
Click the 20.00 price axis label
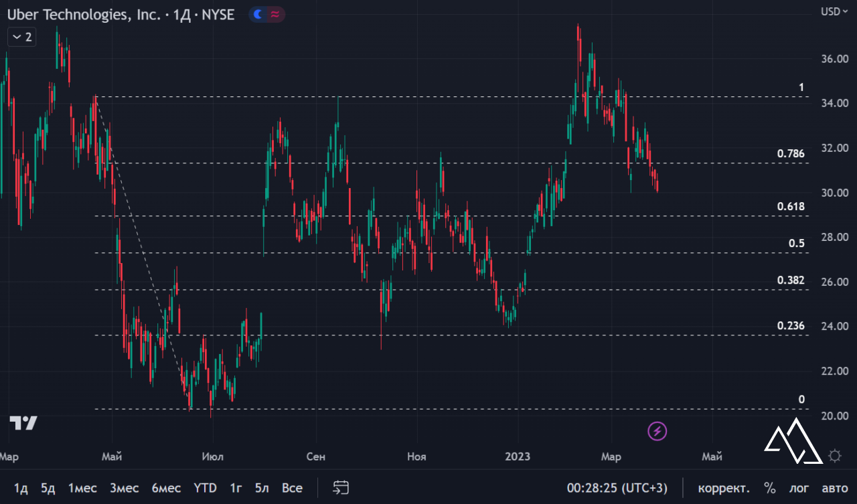coord(835,416)
